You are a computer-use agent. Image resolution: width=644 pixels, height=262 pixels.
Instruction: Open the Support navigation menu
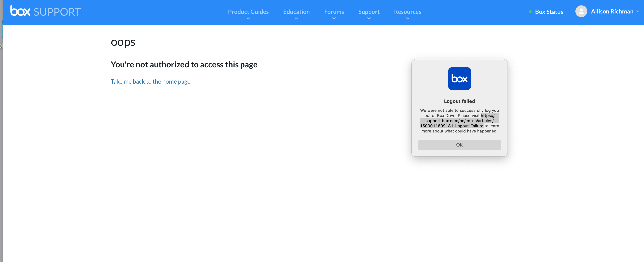[x=369, y=12]
